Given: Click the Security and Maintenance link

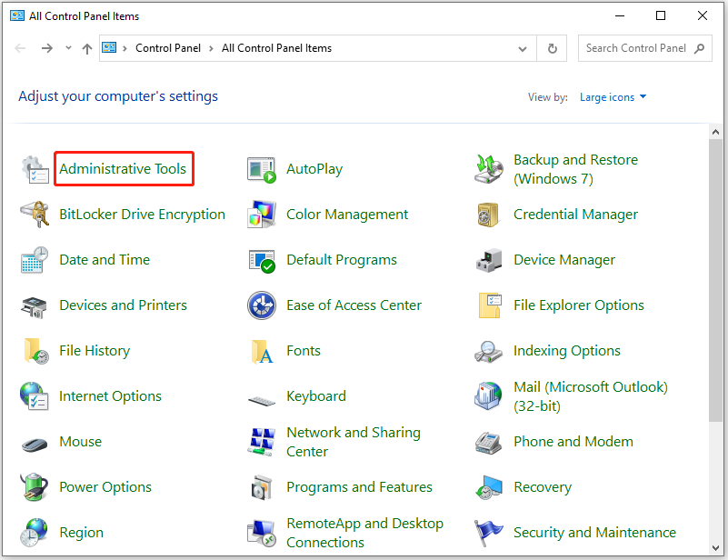Looking at the screenshot, I should click(594, 533).
